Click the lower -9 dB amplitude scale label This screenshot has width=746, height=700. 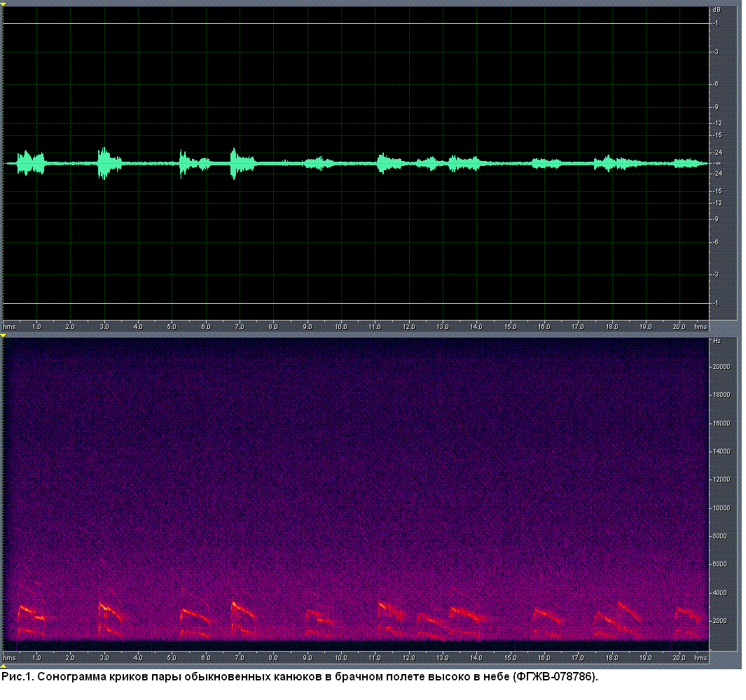point(716,219)
